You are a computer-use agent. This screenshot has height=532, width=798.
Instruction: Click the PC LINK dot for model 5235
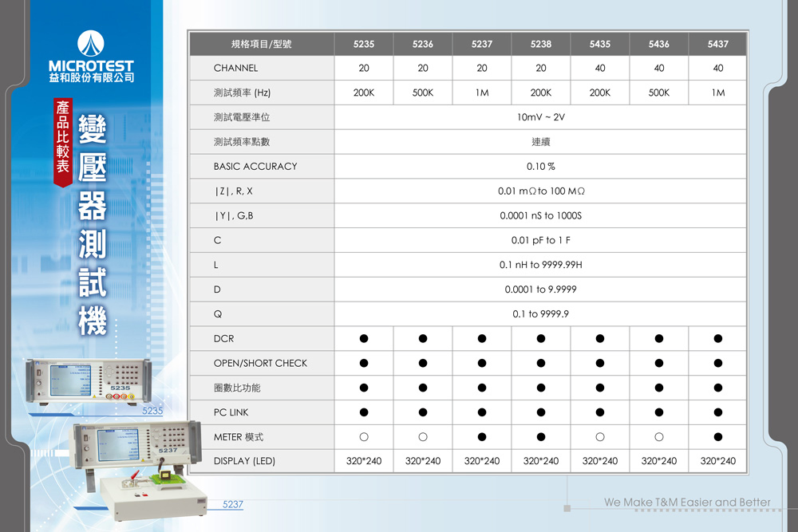[364, 412]
